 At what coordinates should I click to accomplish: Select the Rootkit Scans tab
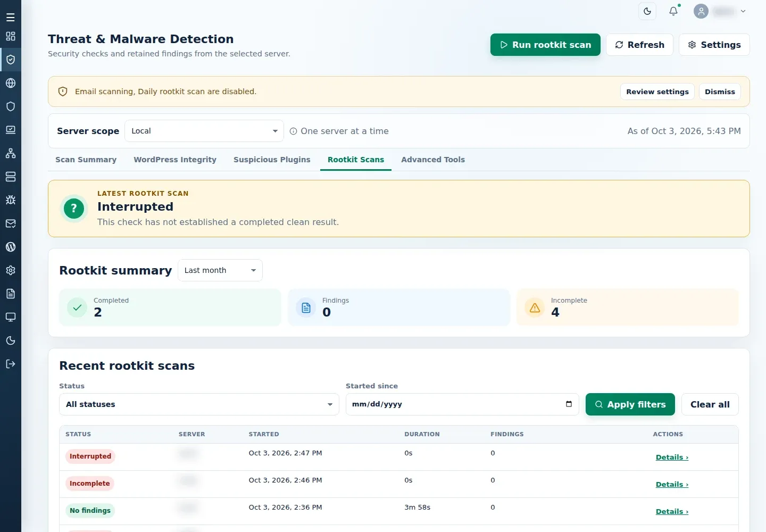point(356,160)
